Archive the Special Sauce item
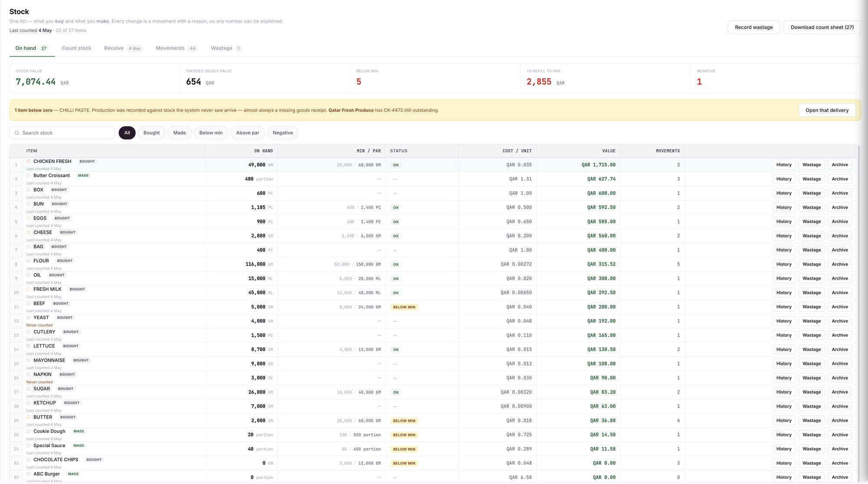Image resolution: width=868 pixels, height=484 pixels. [x=840, y=449]
